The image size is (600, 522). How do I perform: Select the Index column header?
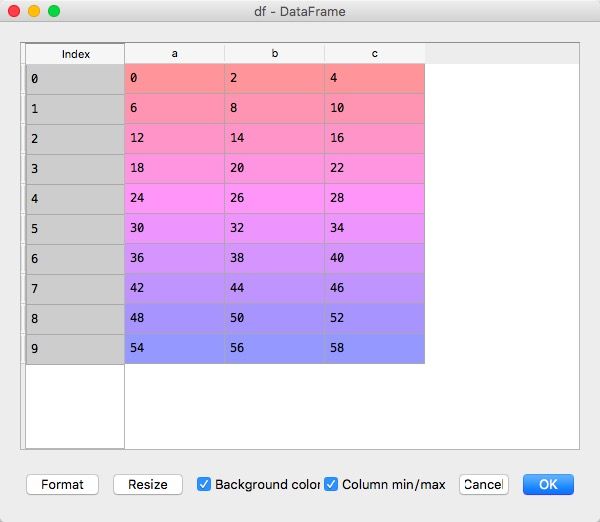tap(75, 54)
